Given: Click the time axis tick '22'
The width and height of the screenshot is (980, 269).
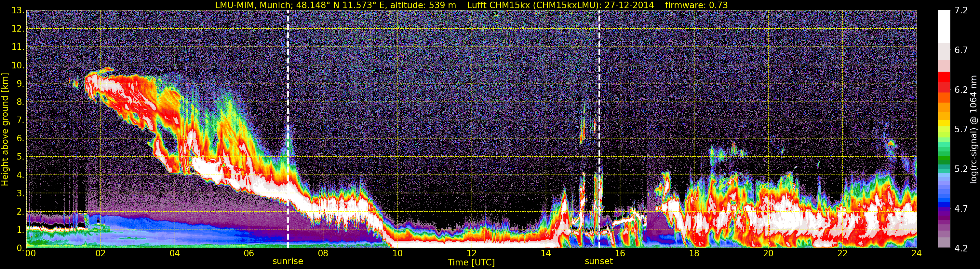Looking at the screenshot, I should click(842, 253).
